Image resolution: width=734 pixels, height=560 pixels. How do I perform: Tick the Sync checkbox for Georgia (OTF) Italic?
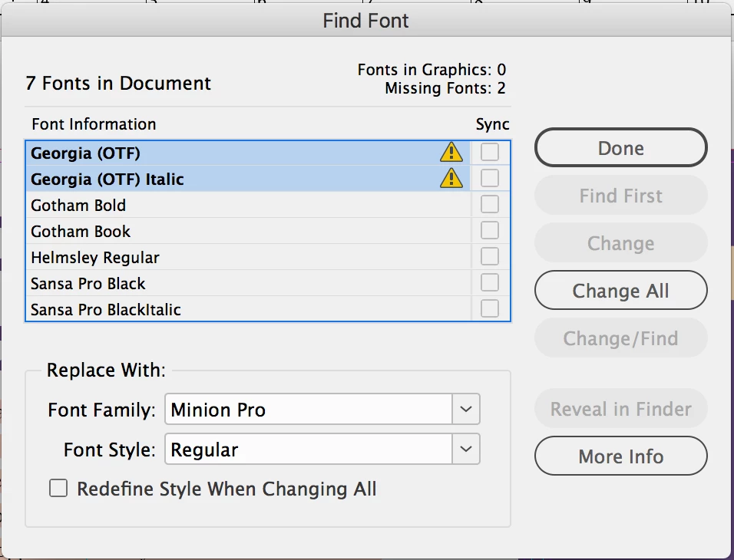click(x=490, y=178)
